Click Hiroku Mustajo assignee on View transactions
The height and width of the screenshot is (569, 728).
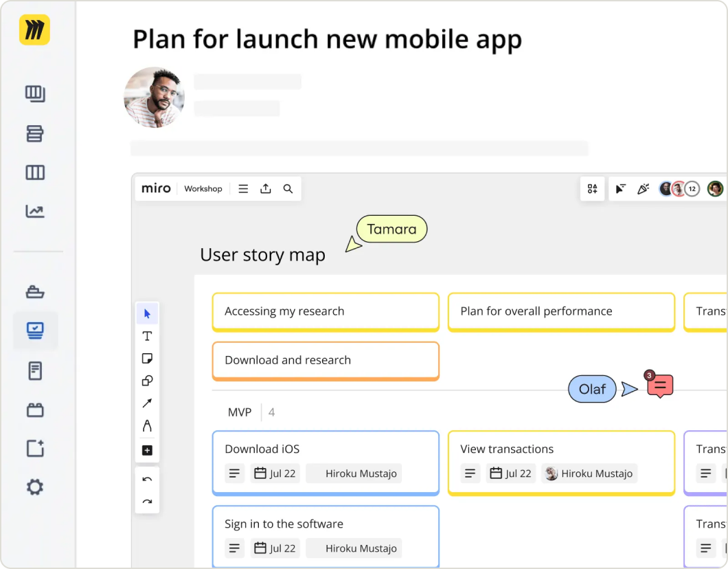click(589, 473)
